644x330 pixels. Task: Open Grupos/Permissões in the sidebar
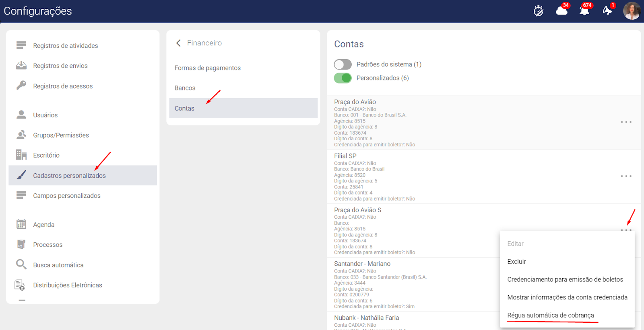pyautogui.click(x=61, y=135)
